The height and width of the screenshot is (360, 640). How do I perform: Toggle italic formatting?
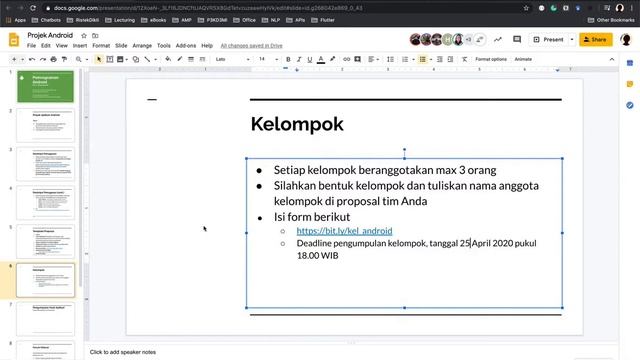(299, 60)
